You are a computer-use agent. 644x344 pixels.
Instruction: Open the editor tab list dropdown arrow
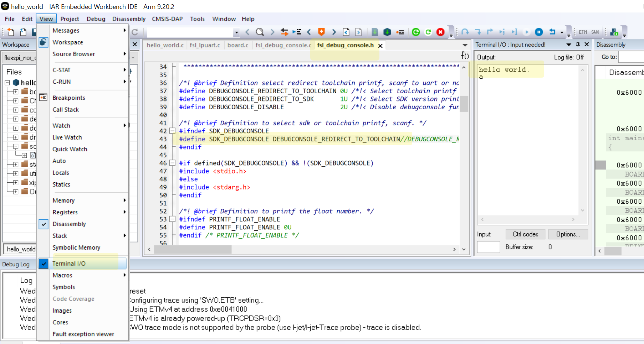tap(465, 45)
